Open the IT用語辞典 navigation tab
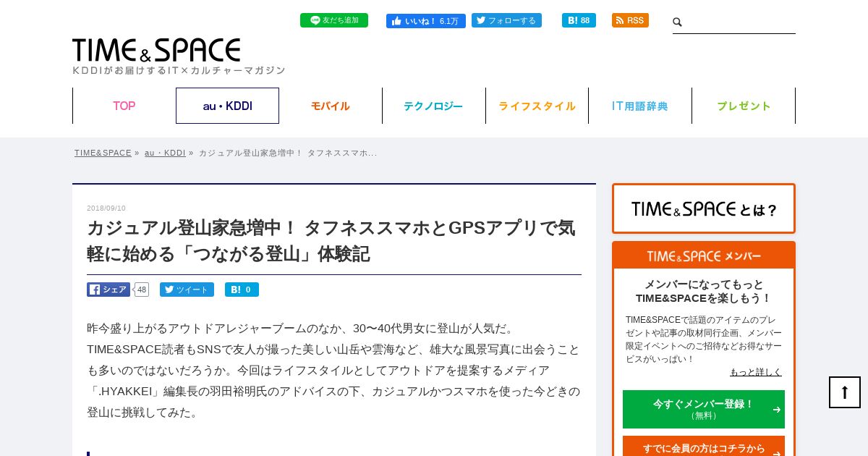 coord(640,106)
